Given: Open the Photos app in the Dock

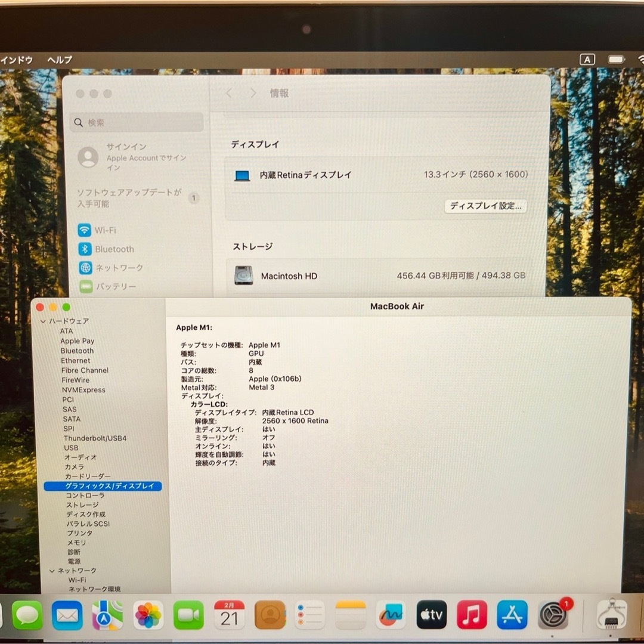Looking at the screenshot, I should [x=148, y=615].
